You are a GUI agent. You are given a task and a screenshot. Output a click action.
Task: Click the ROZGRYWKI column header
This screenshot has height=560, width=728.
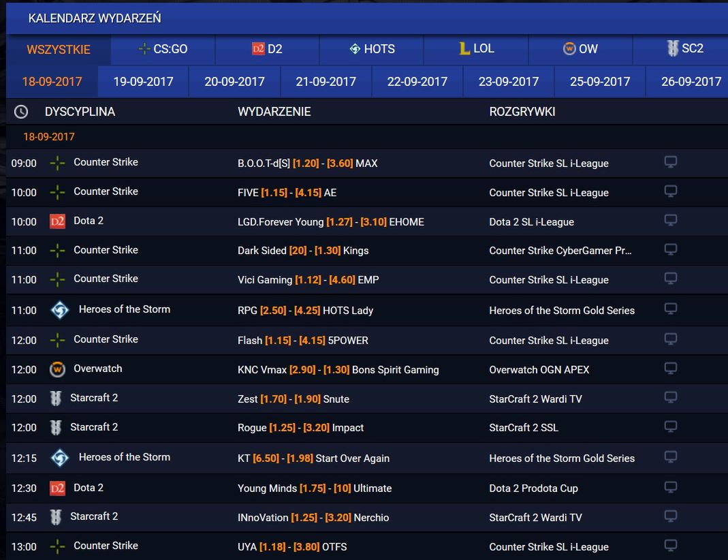[522, 112]
